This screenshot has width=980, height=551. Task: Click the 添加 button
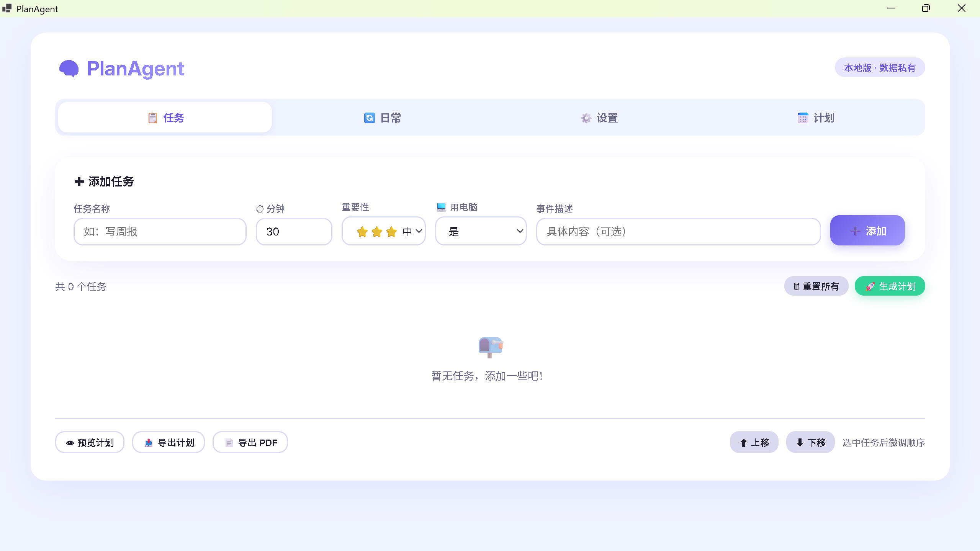pos(867,231)
